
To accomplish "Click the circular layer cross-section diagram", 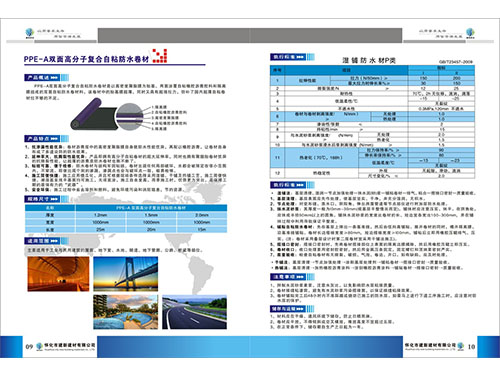I will tap(129, 116).
